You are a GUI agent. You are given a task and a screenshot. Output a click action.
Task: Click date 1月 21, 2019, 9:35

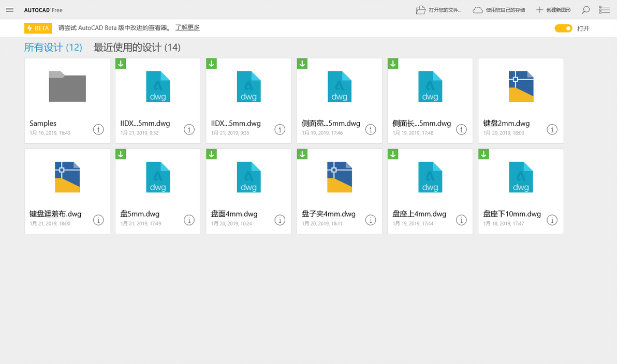[x=230, y=133]
